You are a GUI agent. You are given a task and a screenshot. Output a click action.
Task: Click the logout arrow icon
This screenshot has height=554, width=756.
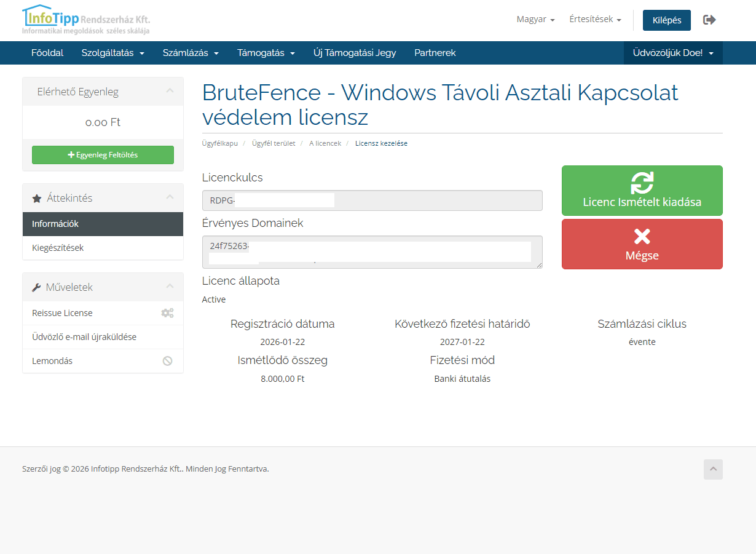click(709, 20)
